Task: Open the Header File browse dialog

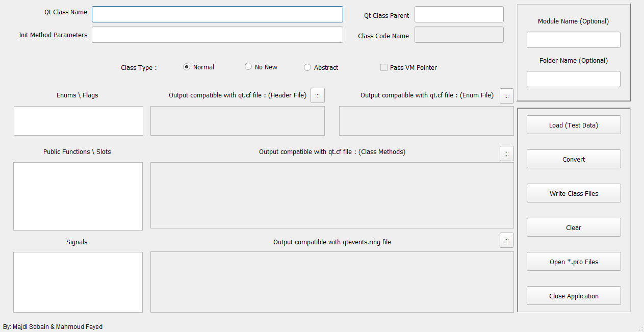Action: click(317, 95)
